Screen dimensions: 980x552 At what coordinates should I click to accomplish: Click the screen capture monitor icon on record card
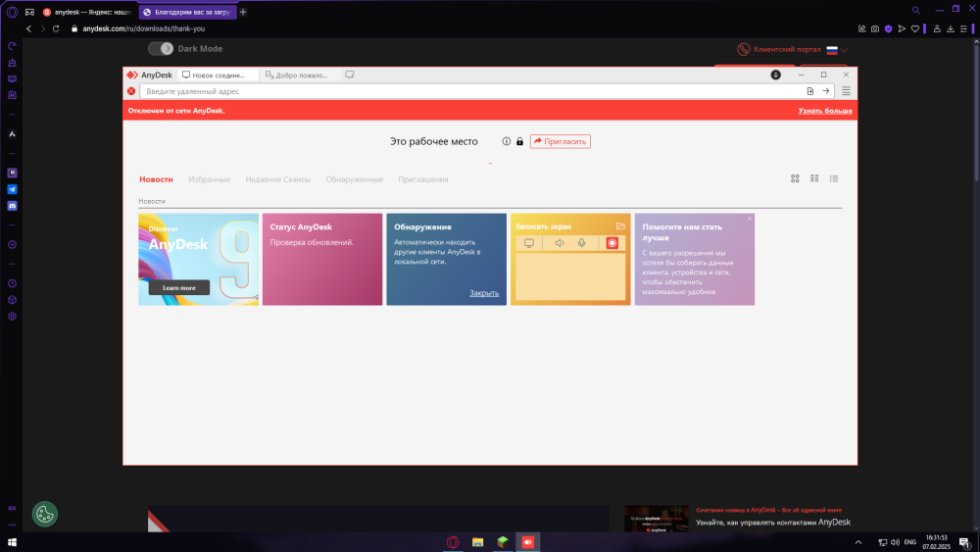[x=529, y=243]
